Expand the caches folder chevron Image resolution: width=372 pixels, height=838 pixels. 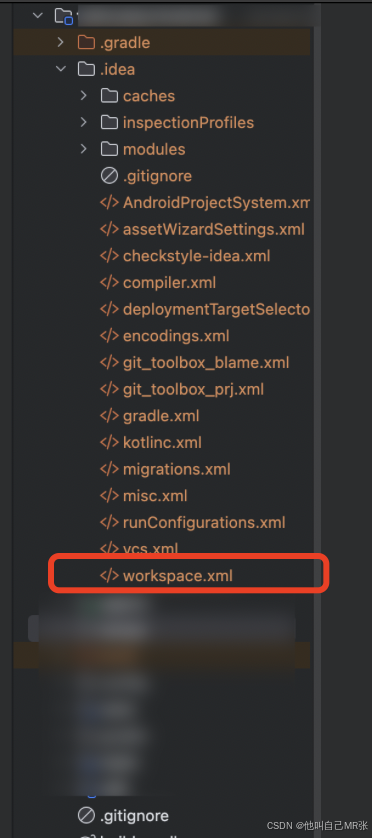(x=83, y=96)
